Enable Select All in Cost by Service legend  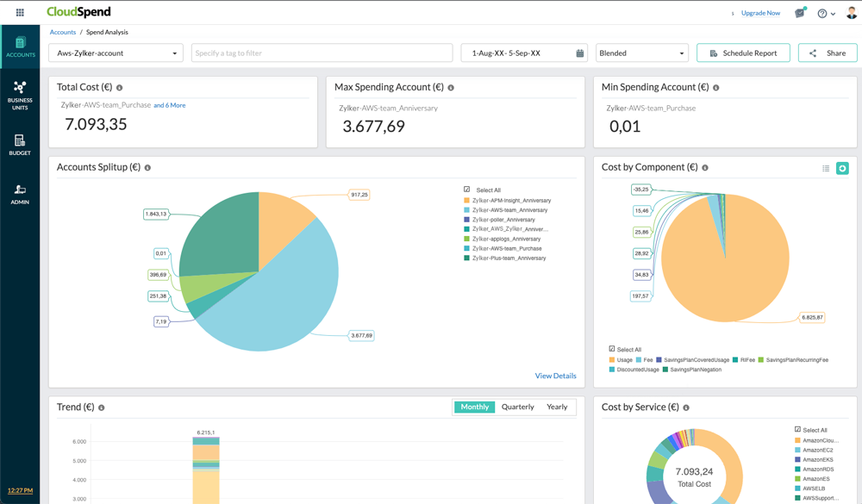tap(797, 429)
